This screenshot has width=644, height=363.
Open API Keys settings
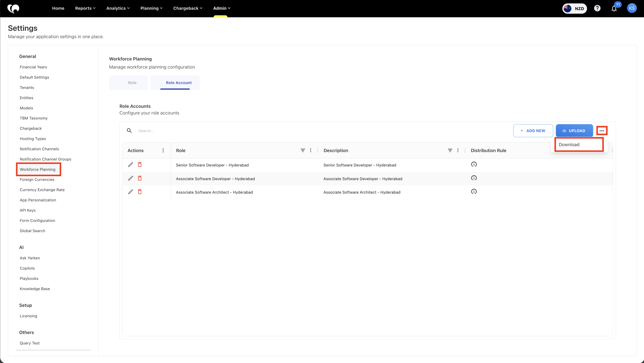[x=28, y=210]
